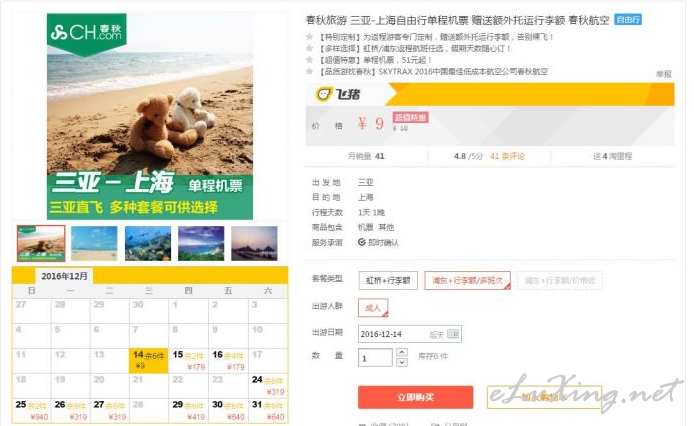Open the travel date 2016-12-14 picker
Viewport: 694px width, 426px height.
[409, 334]
